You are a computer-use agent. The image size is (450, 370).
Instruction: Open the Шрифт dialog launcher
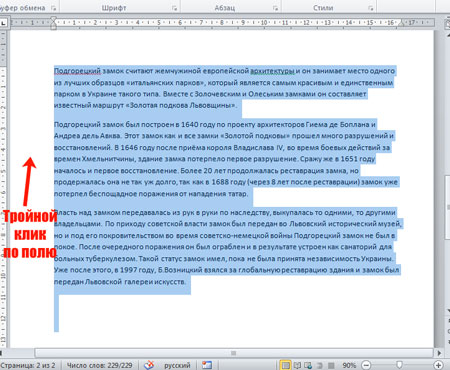[175, 9]
